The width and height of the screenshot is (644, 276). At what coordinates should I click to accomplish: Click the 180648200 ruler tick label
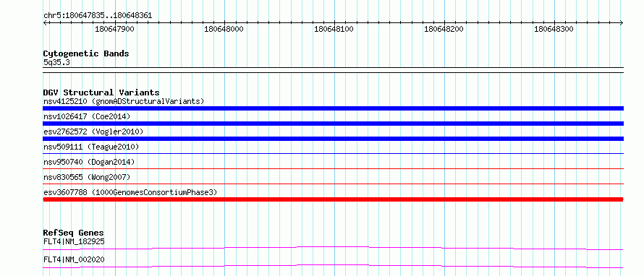coord(444,29)
